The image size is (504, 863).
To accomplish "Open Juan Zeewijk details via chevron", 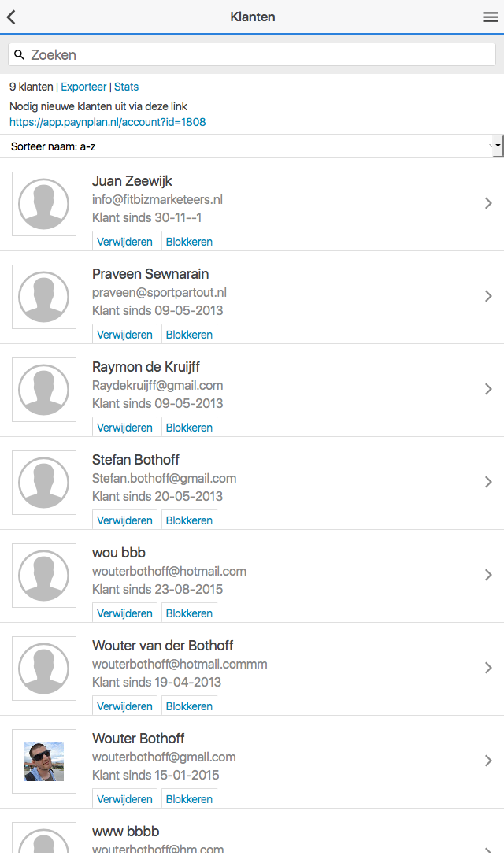I will (x=488, y=204).
